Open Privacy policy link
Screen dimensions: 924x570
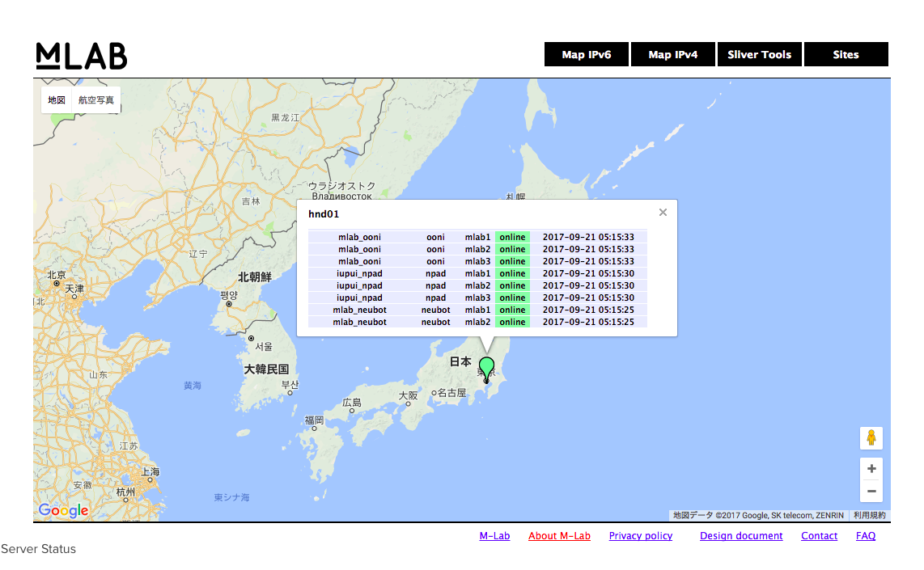(x=641, y=536)
